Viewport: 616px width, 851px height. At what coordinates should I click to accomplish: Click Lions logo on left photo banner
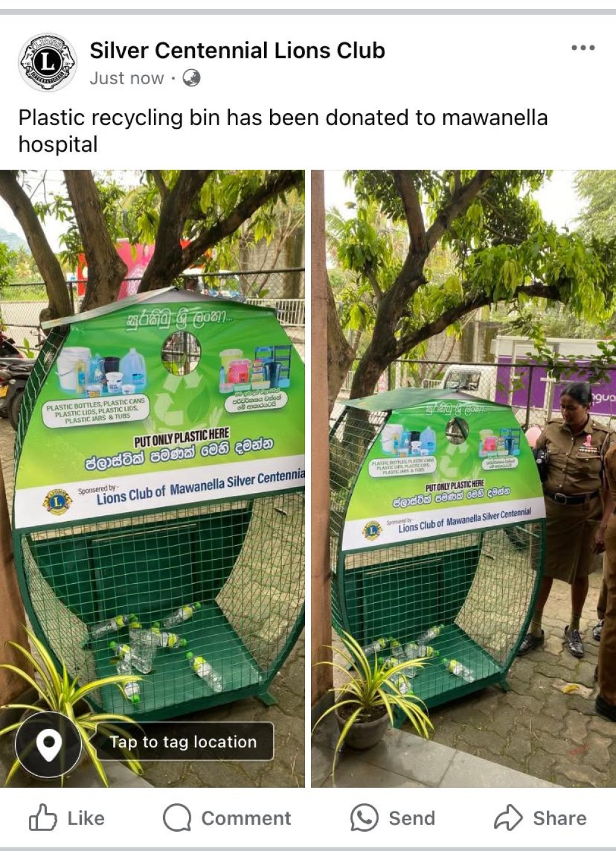(57, 502)
